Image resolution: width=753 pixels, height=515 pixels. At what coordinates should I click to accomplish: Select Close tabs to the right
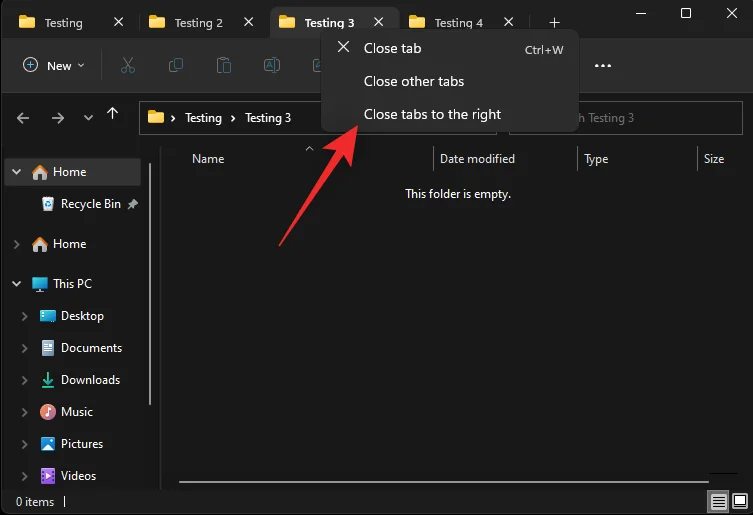pyautogui.click(x=432, y=114)
